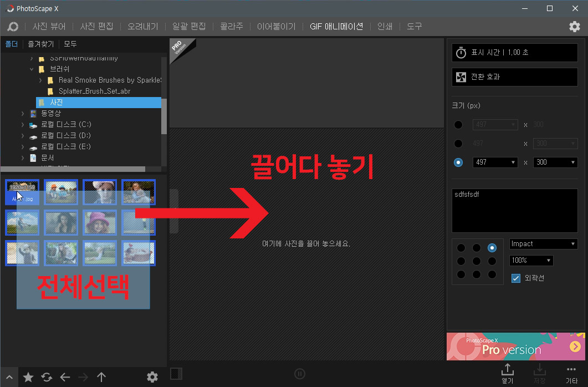Open the 497 width dropdown
This screenshot has height=387, width=588.
tap(495, 162)
